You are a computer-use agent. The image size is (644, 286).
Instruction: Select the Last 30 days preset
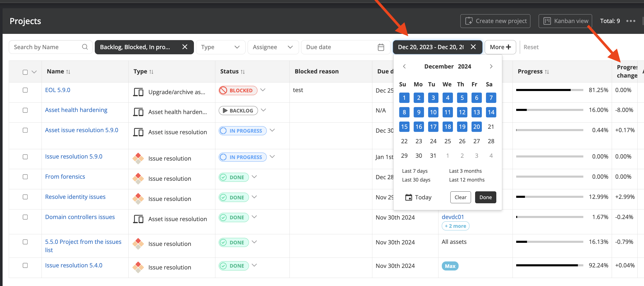coord(416,180)
